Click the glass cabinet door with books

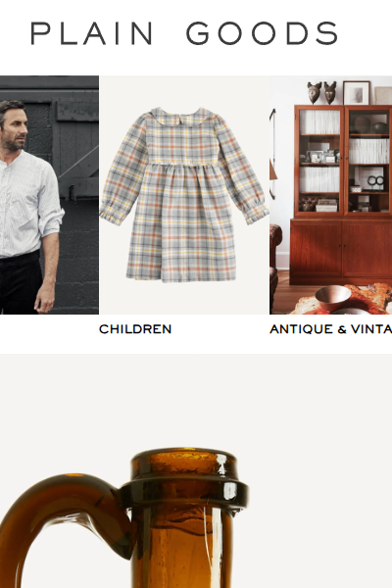click(x=319, y=161)
